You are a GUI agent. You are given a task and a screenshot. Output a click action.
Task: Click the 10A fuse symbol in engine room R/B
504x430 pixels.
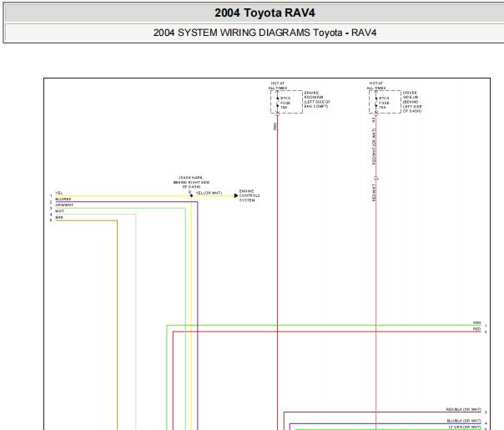click(278, 103)
